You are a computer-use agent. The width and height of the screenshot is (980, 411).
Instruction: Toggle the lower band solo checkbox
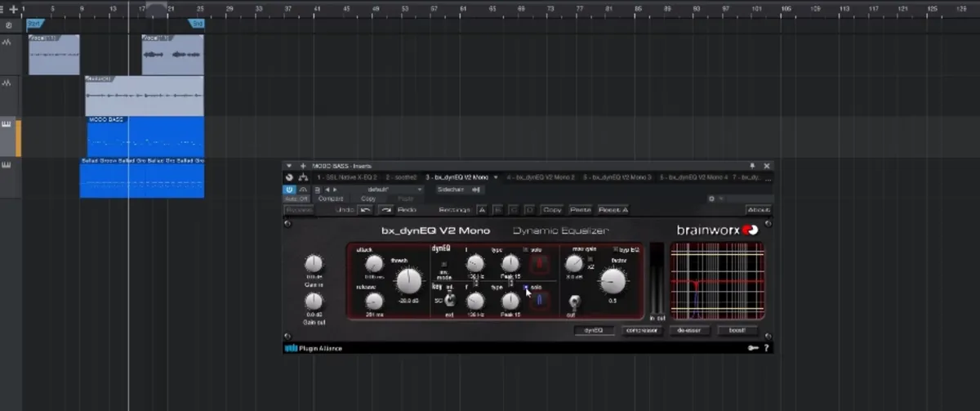pos(525,288)
